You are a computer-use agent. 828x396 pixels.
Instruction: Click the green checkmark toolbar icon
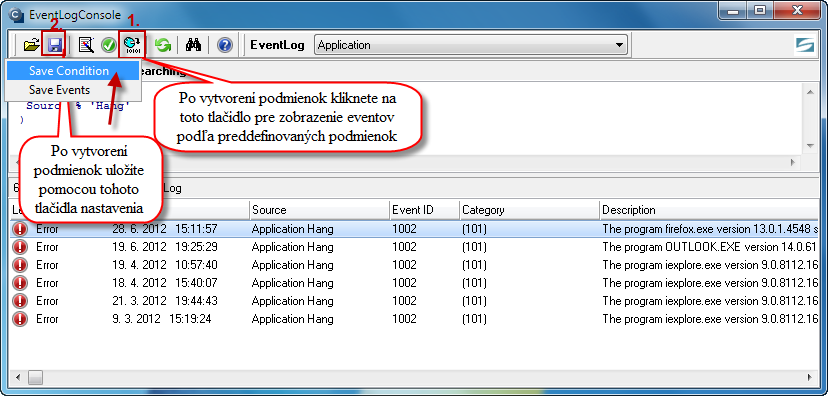click(x=109, y=45)
